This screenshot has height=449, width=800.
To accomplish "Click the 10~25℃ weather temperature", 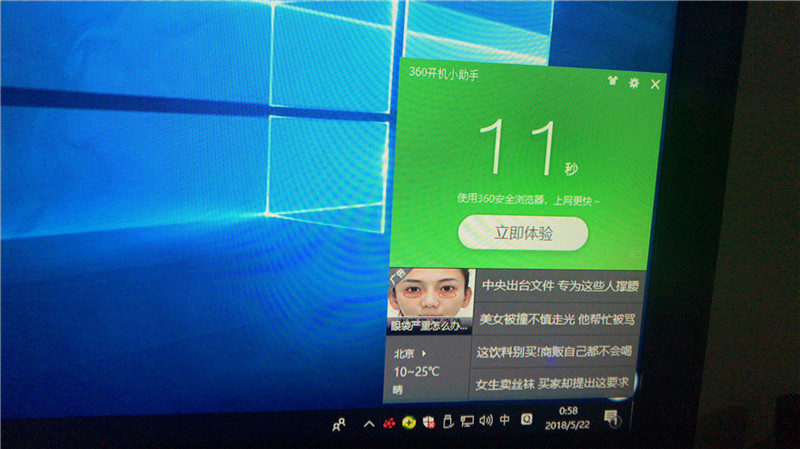I will pos(416,372).
